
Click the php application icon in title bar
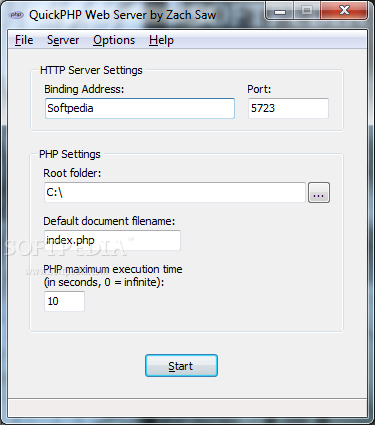pyautogui.click(x=16, y=15)
